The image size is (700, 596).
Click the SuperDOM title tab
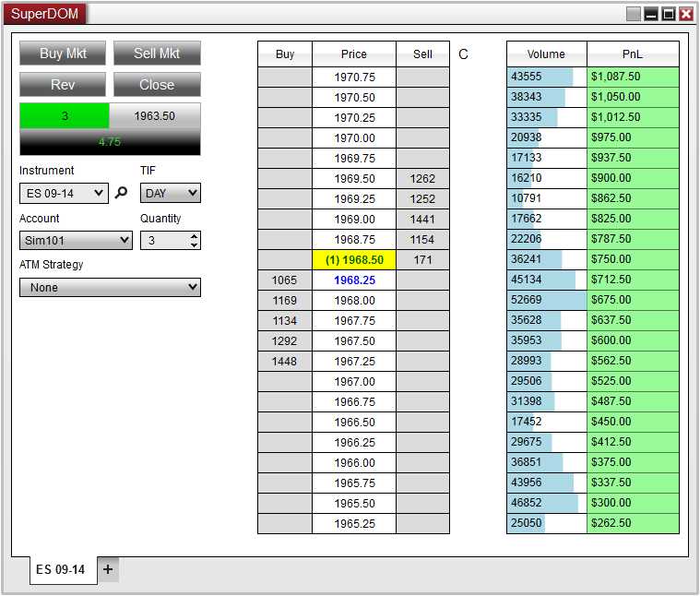click(45, 14)
